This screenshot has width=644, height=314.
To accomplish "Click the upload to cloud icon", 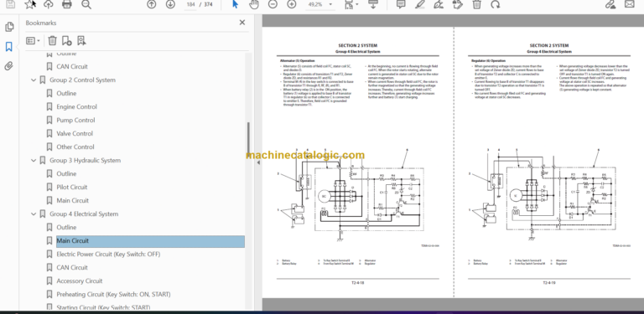I will (49, 4).
